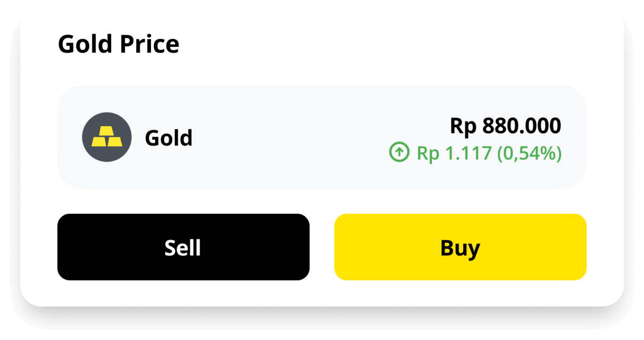Click the word Sell on black button
Viewport: 644px width, 340px height.
(183, 247)
